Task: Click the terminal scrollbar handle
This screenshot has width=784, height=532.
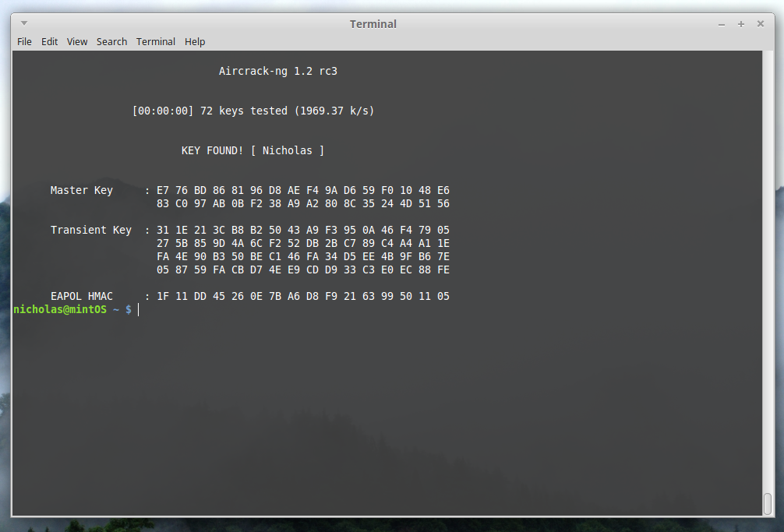Action: [x=768, y=503]
